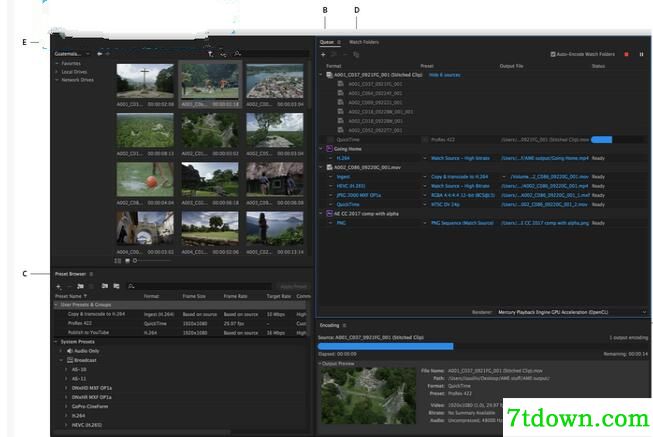The image size is (653, 437).
Task: Click the Export Presets icon
Action: coord(117,286)
